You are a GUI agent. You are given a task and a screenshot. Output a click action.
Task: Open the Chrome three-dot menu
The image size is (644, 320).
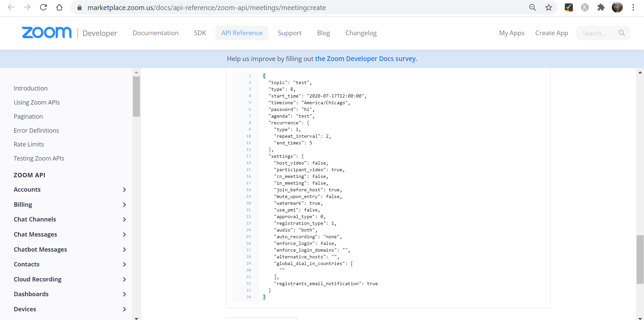(x=633, y=7)
